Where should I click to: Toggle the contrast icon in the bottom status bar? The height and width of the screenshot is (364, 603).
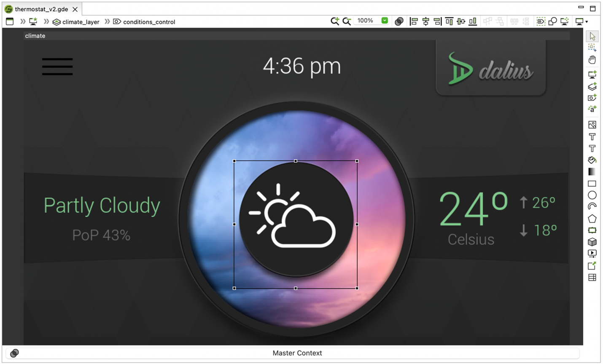point(14,353)
